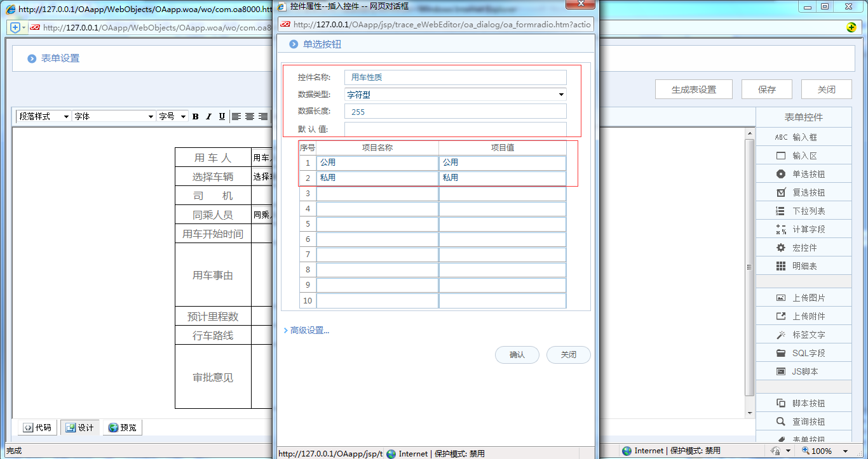Viewport: 868px width, 459px height.
Task: Open the 数据类型 data type dropdown
Action: [455, 95]
